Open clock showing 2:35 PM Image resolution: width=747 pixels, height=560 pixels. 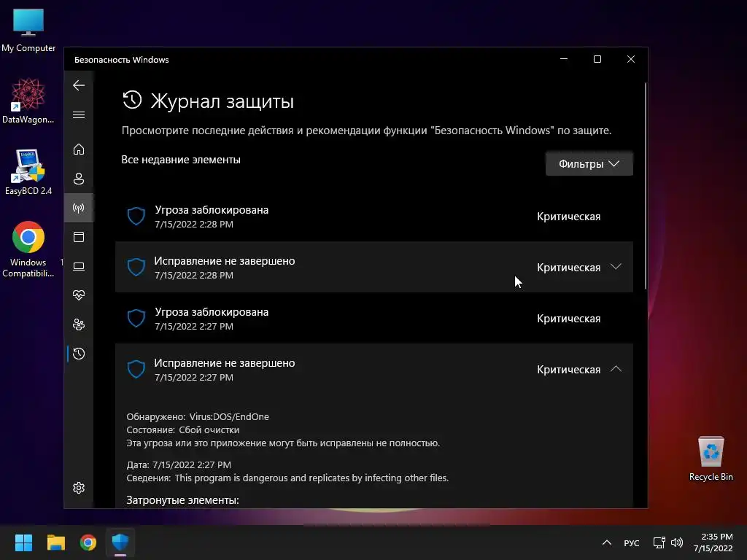pos(713,542)
